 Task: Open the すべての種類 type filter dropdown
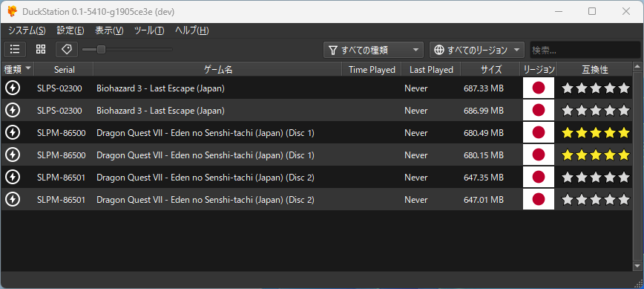[x=373, y=51]
